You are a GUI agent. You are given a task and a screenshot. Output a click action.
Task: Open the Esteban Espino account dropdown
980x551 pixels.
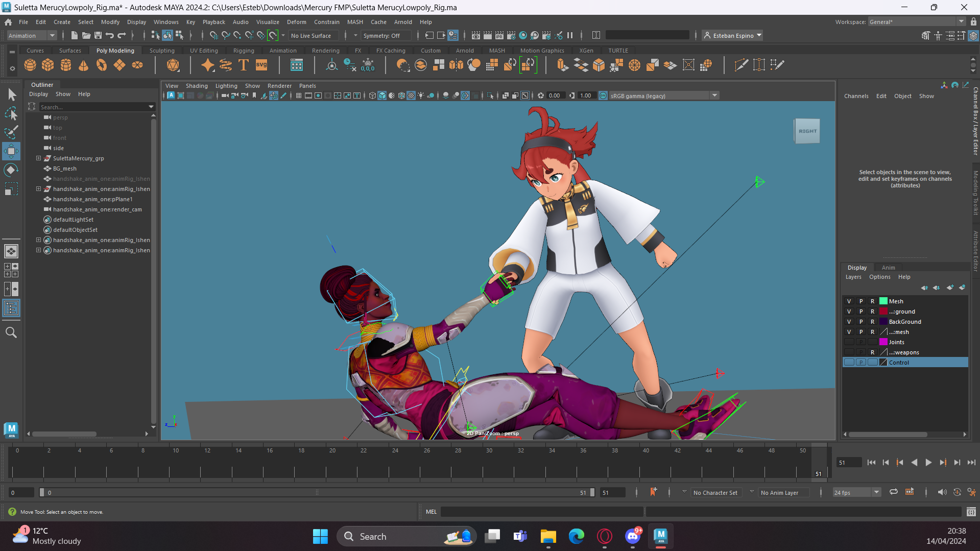point(733,35)
